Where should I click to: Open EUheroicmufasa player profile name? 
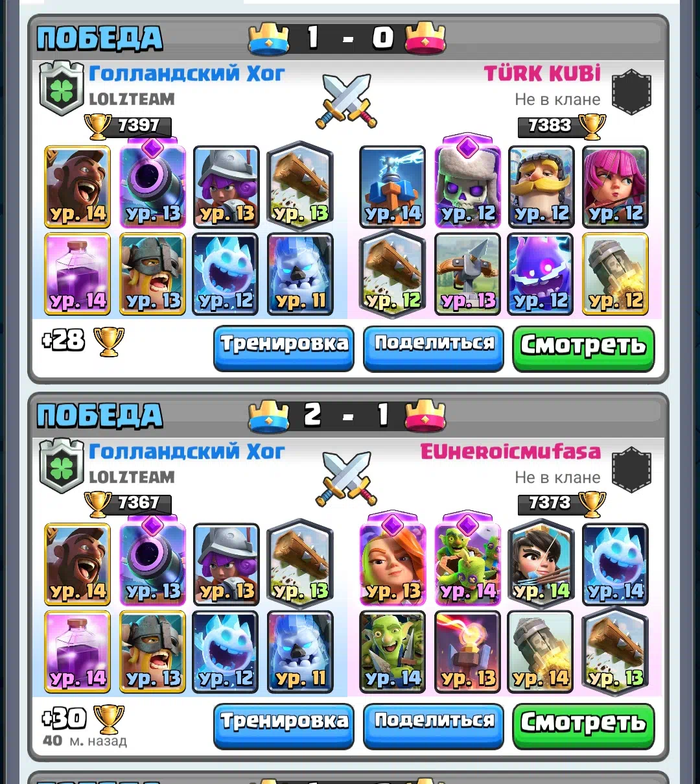click(511, 451)
